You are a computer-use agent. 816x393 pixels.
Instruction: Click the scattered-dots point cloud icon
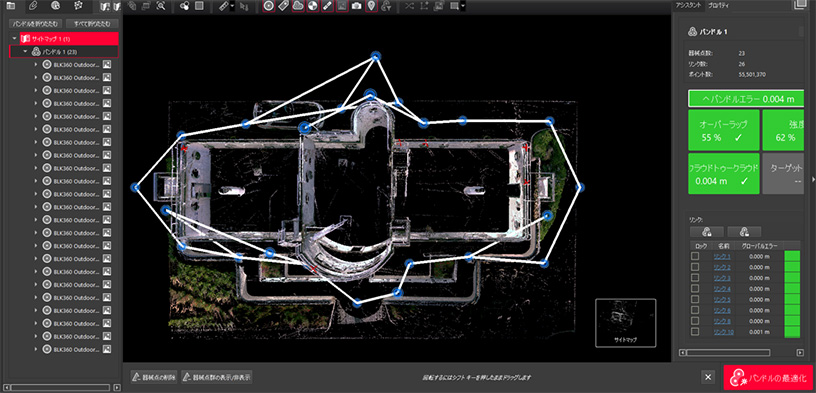pyautogui.click(x=78, y=6)
